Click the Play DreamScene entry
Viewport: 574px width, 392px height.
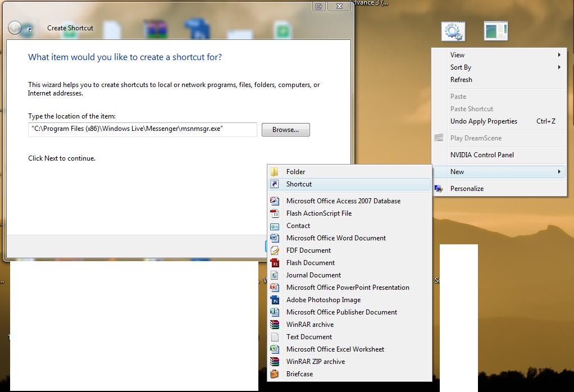tap(499, 138)
